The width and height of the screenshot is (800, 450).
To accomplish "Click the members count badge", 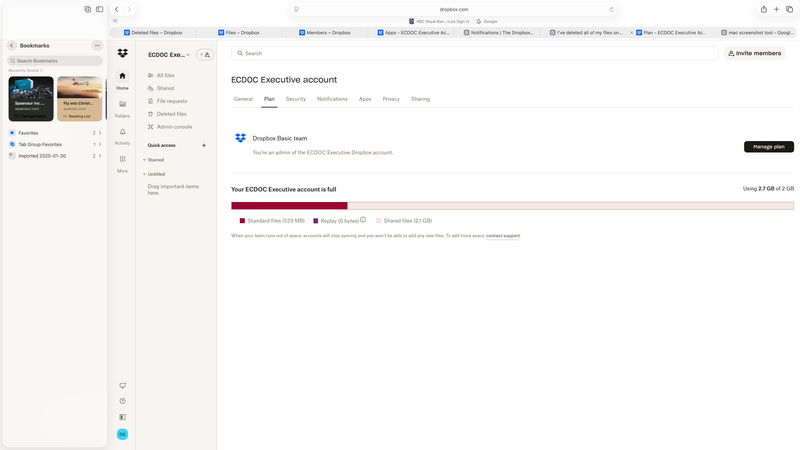I will (x=205, y=55).
